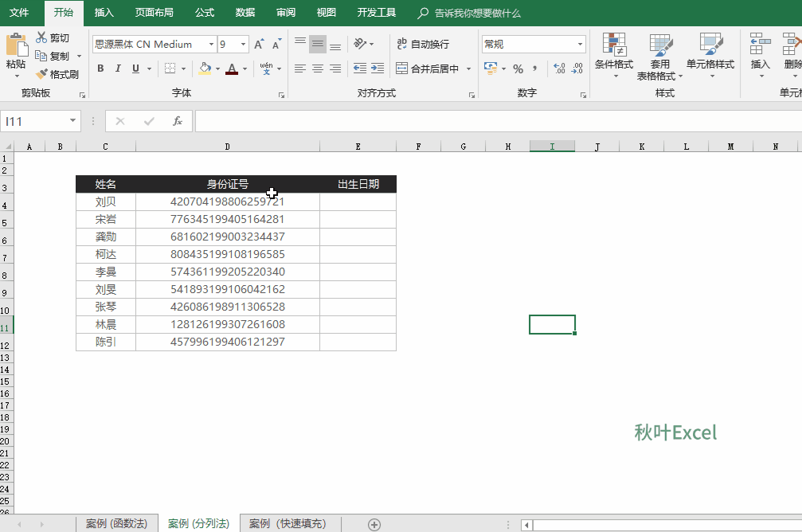Increase font size with large A icon
Viewport: 802px width, 532px height.
click(260, 44)
